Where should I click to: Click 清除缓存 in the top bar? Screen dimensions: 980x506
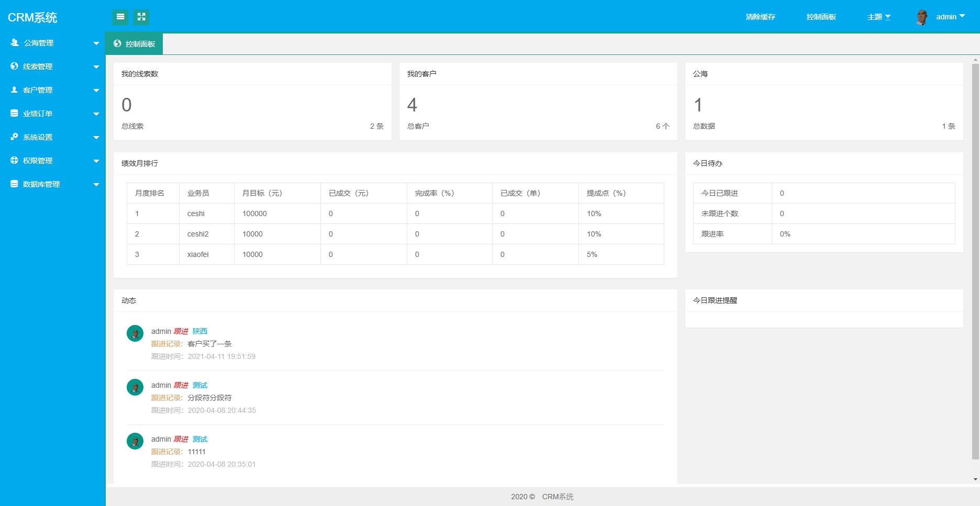(760, 17)
